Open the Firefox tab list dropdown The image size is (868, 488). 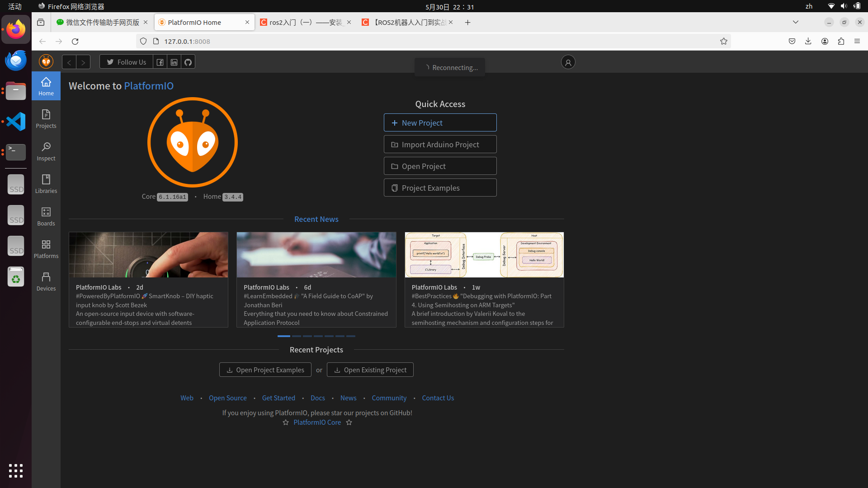tap(796, 22)
